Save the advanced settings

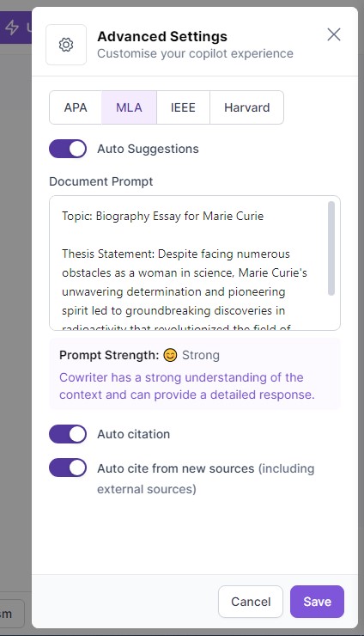point(317,602)
